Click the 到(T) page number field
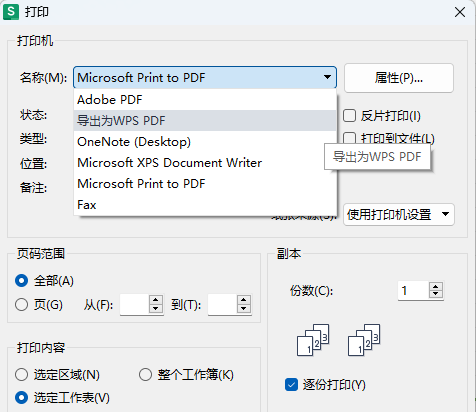The height and width of the screenshot is (412, 476). coord(222,304)
